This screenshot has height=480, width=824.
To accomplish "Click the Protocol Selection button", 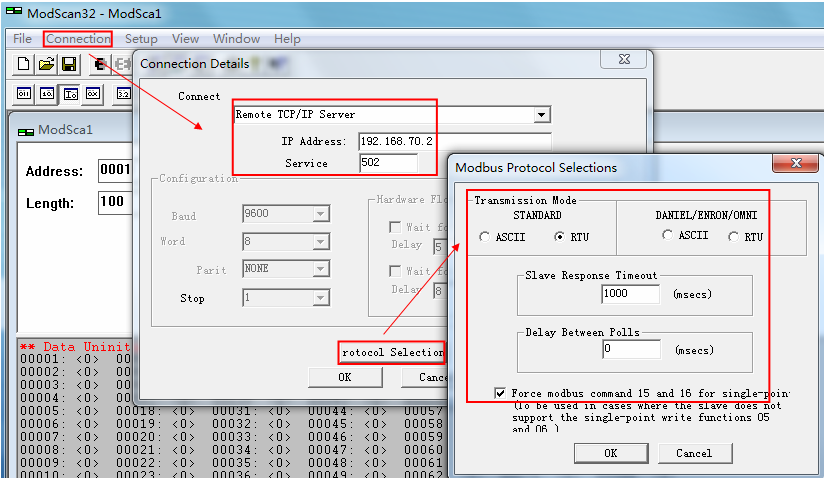I will tap(392, 352).
